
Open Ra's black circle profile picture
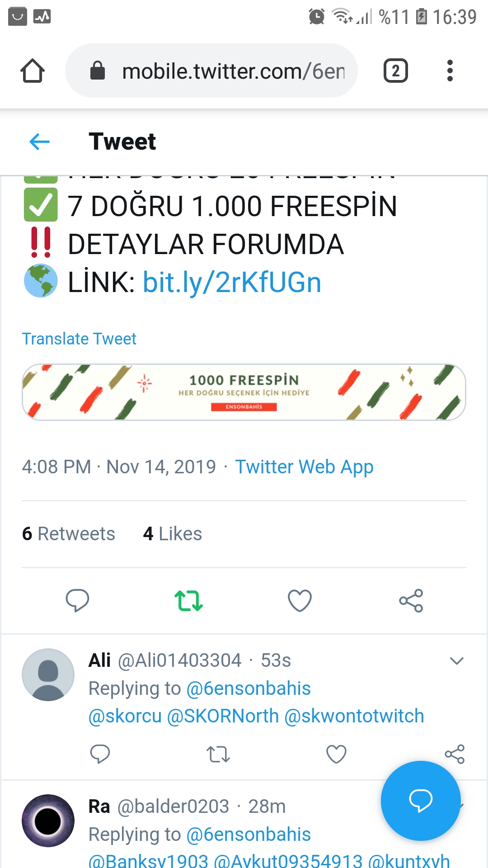click(x=48, y=821)
